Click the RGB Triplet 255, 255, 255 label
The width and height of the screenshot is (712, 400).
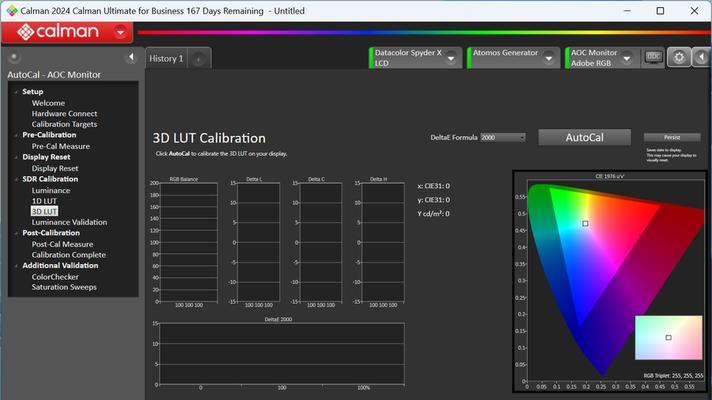673,375
